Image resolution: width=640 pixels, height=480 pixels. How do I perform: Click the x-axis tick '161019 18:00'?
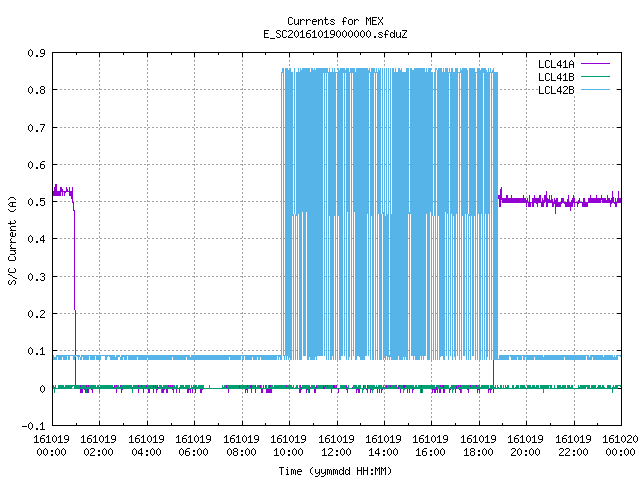click(x=478, y=446)
